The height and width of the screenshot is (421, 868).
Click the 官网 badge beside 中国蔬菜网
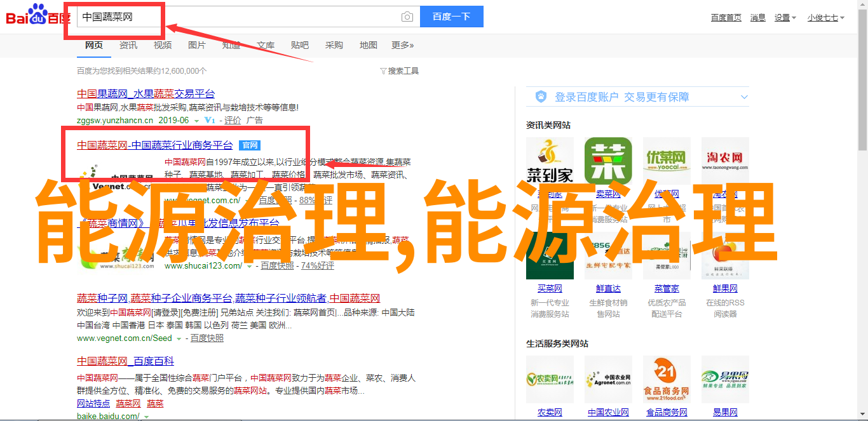249,145
